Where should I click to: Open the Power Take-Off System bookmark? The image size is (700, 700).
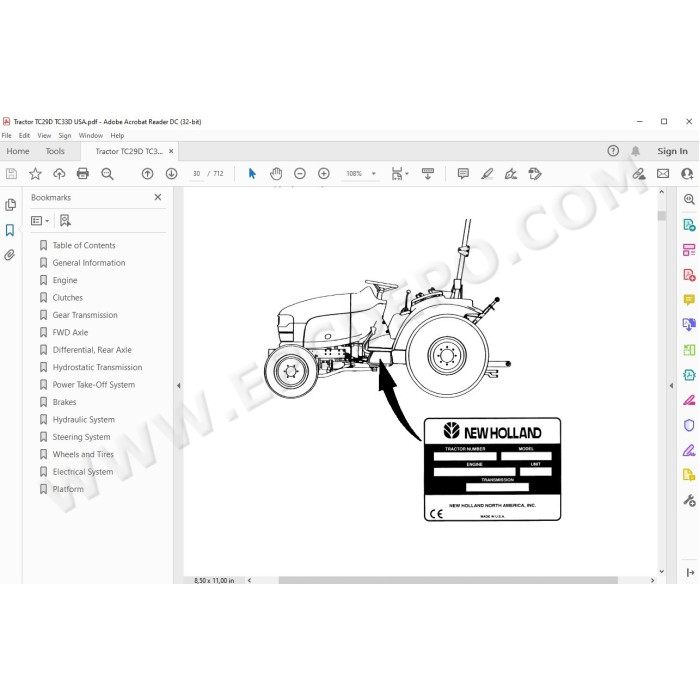click(x=94, y=384)
